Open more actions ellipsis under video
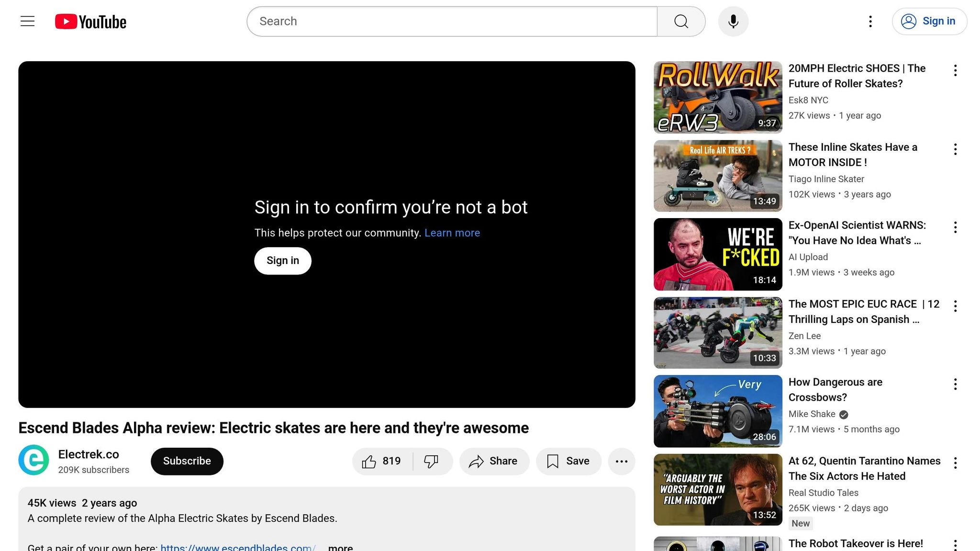This screenshot has height=551, width=980. tap(622, 461)
